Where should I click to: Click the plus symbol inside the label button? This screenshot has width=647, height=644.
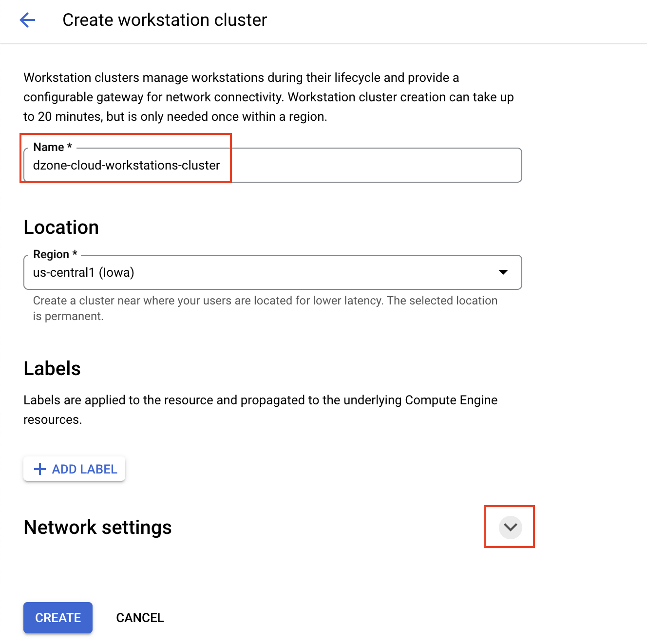pos(39,469)
